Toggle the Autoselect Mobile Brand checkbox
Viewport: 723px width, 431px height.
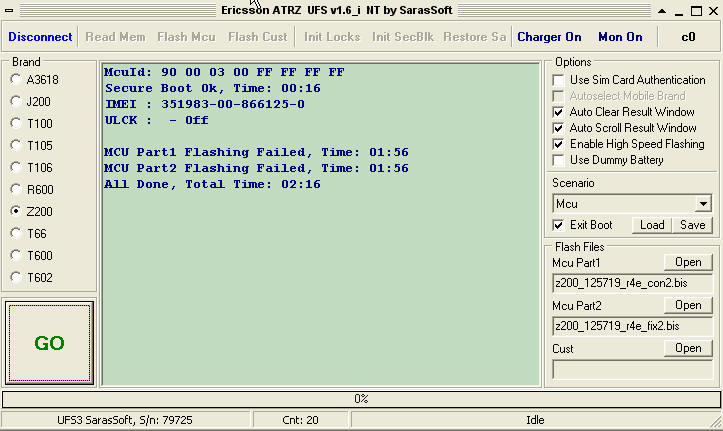558,96
